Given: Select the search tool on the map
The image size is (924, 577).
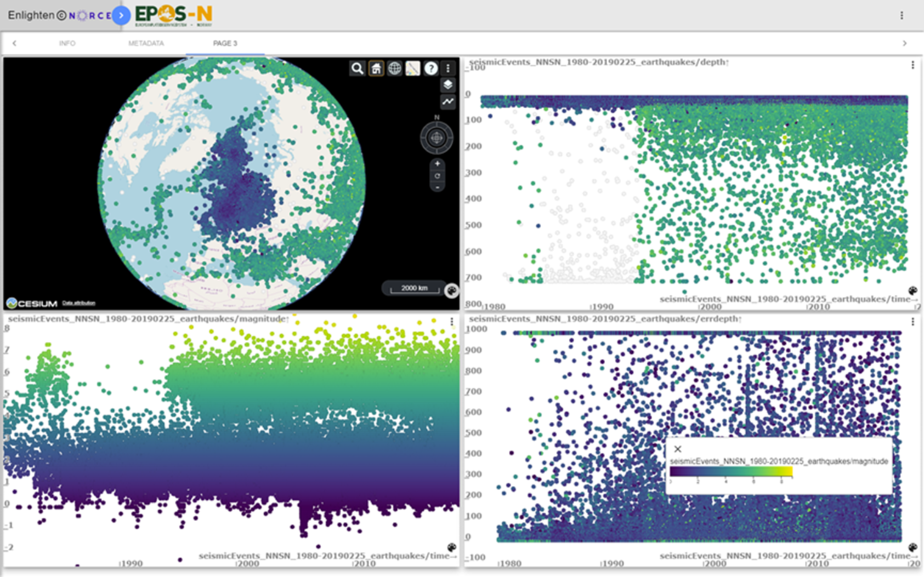Looking at the screenshot, I should coord(358,68).
